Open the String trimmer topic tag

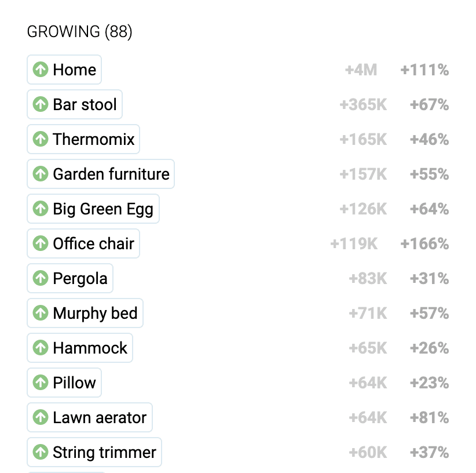click(94, 452)
